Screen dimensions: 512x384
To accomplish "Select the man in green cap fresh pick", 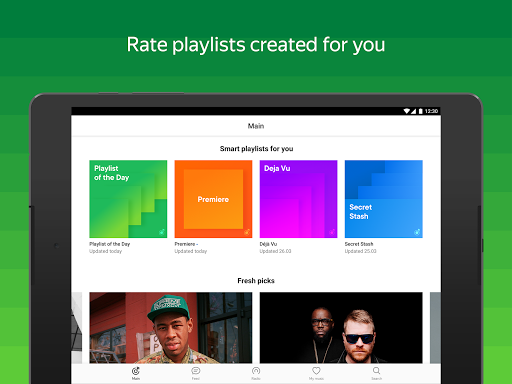I will (x=171, y=328).
